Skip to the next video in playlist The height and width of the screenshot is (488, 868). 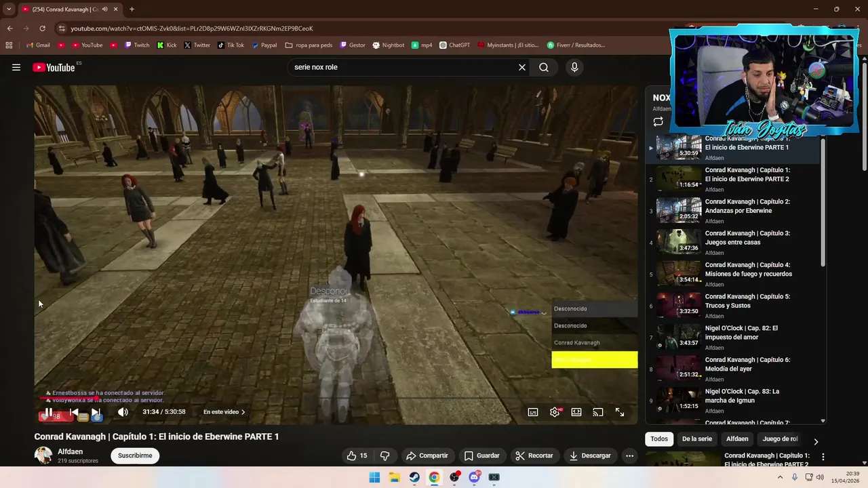point(96,412)
